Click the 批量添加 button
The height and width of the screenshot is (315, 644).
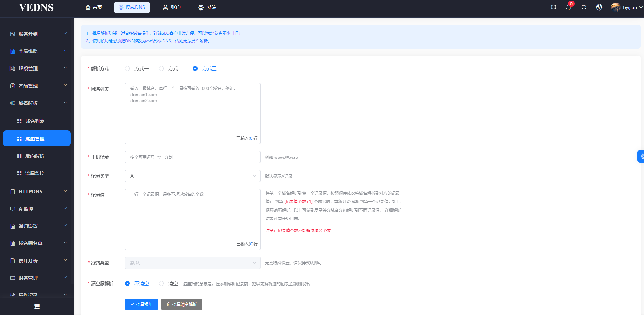click(141, 304)
